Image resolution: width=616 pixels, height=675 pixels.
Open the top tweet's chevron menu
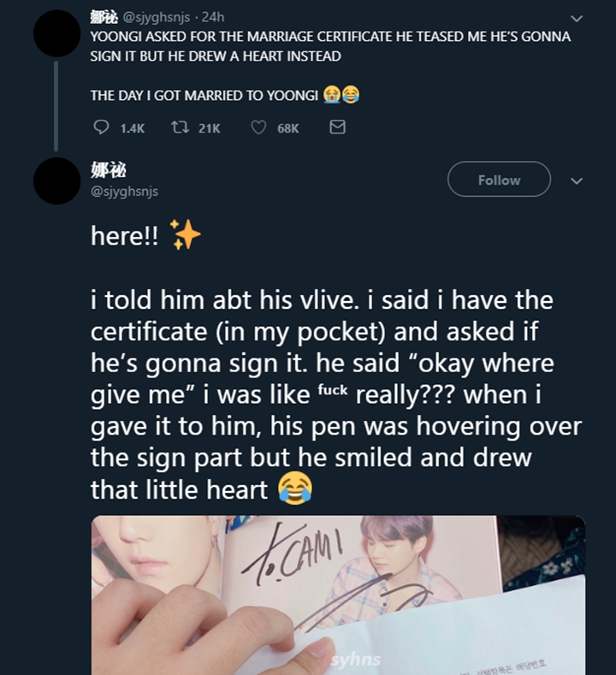pyautogui.click(x=577, y=19)
